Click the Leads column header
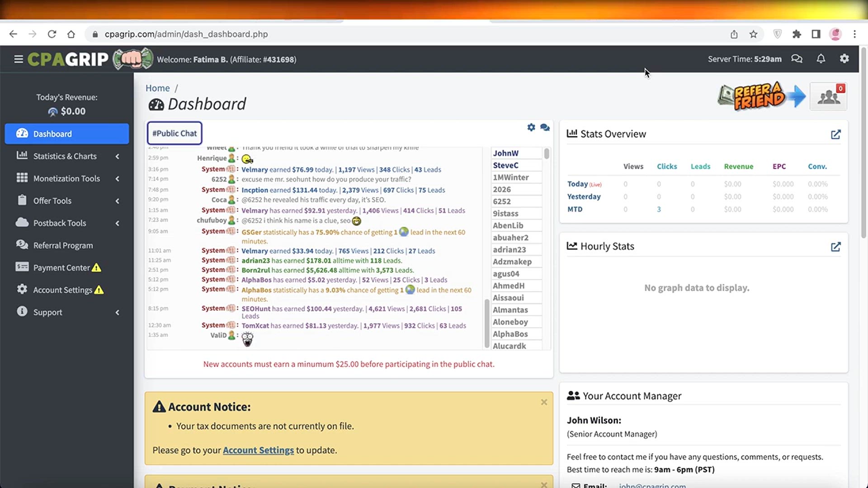The height and width of the screenshot is (488, 868). click(x=700, y=166)
